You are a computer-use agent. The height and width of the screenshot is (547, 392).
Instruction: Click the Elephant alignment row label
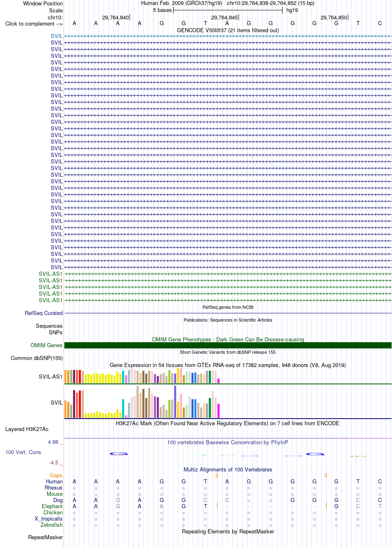(52, 506)
